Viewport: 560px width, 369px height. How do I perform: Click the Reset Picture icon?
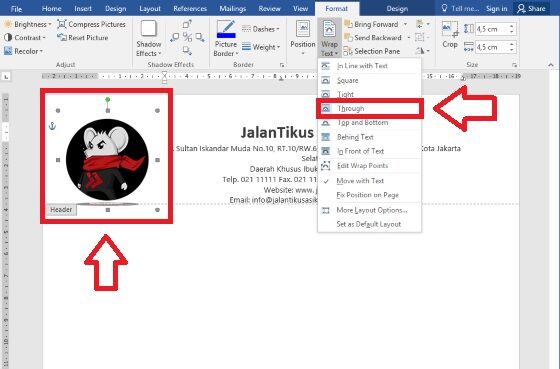[x=62, y=38]
